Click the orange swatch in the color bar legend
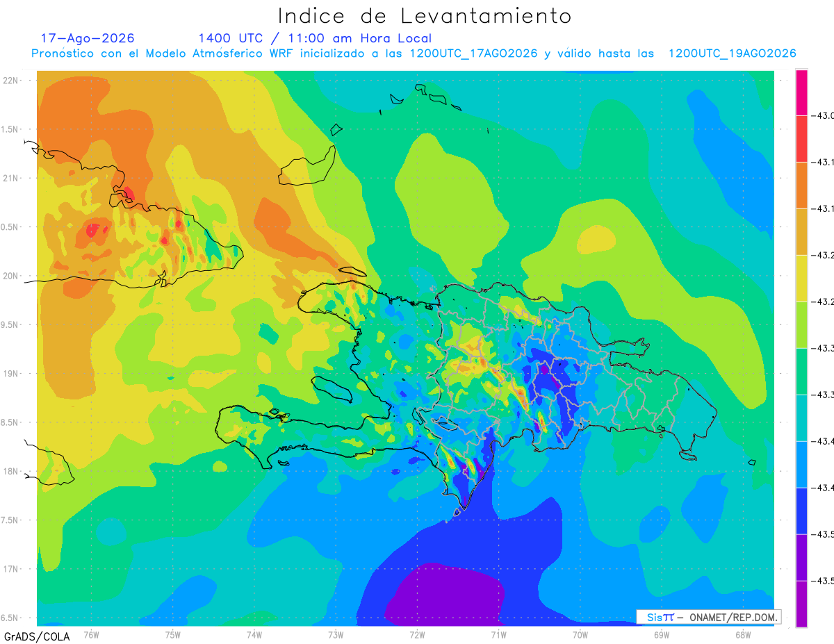The width and height of the screenshot is (834, 644). click(x=801, y=185)
